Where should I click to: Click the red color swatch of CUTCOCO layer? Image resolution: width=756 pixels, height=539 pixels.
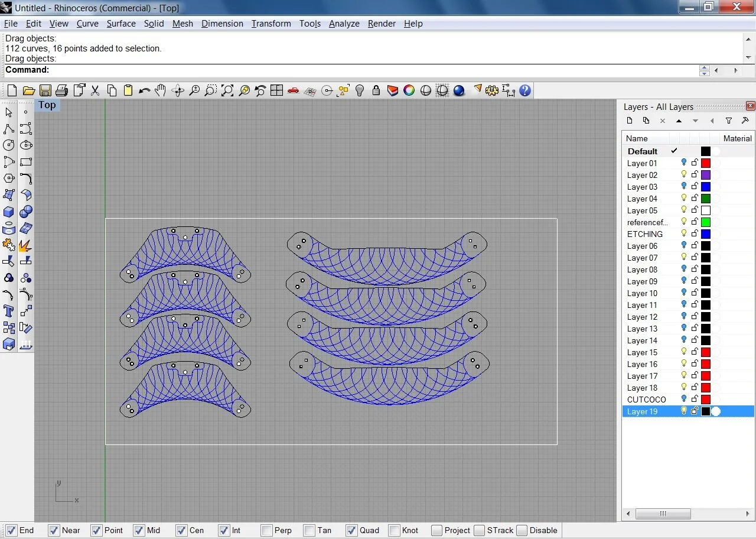[x=706, y=400]
